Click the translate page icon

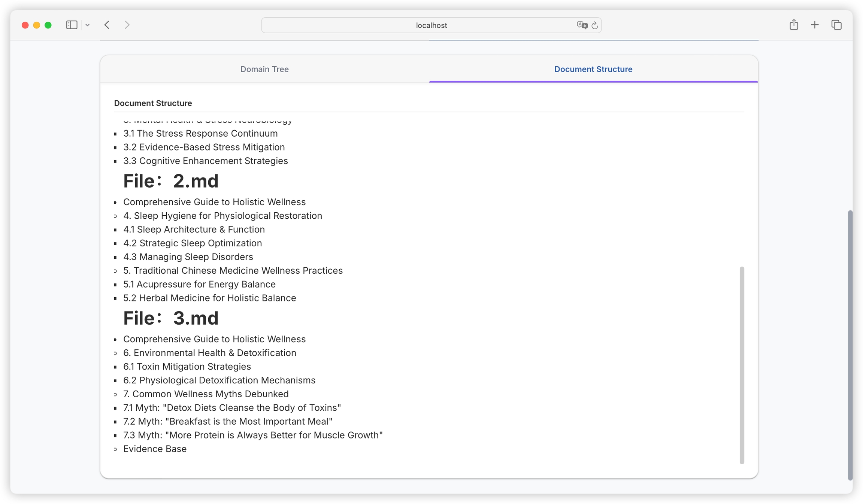[x=582, y=25]
